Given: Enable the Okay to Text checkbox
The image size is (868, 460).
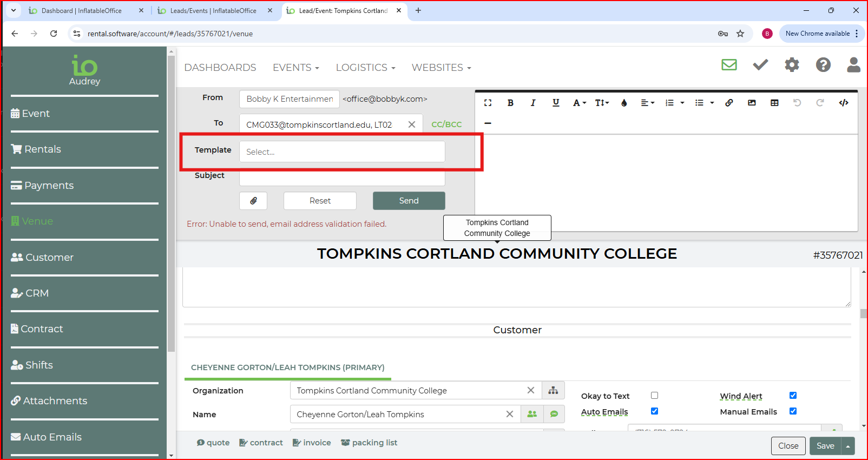Looking at the screenshot, I should [654, 396].
